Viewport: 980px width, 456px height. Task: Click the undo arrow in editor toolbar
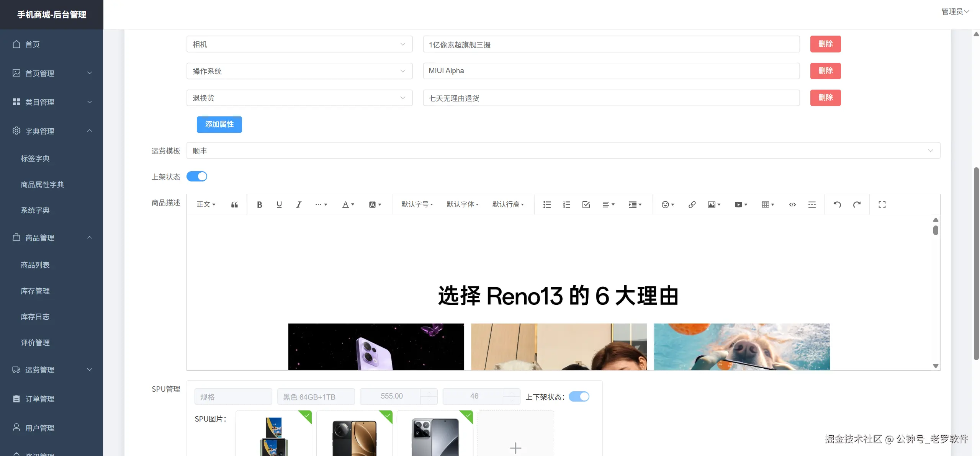point(837,204)
